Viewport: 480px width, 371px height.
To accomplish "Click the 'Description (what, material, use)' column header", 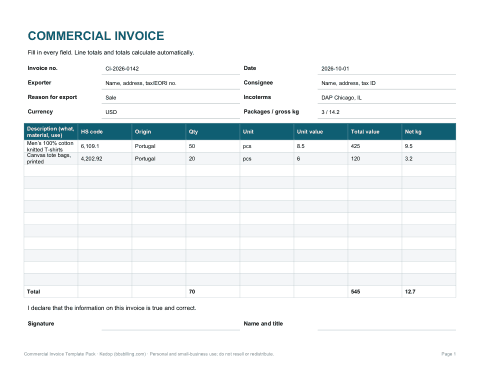I will point(51,132).
